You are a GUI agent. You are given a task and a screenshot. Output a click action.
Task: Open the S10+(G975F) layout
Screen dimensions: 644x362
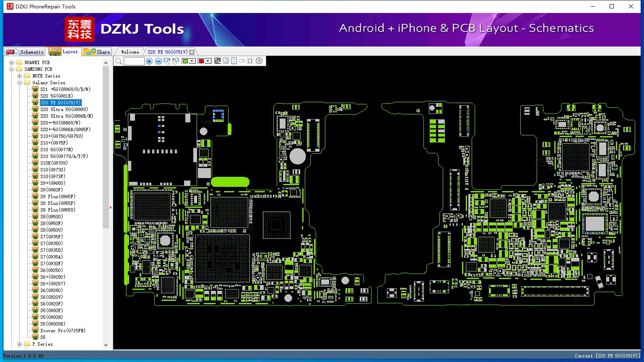tap(54, 143)
